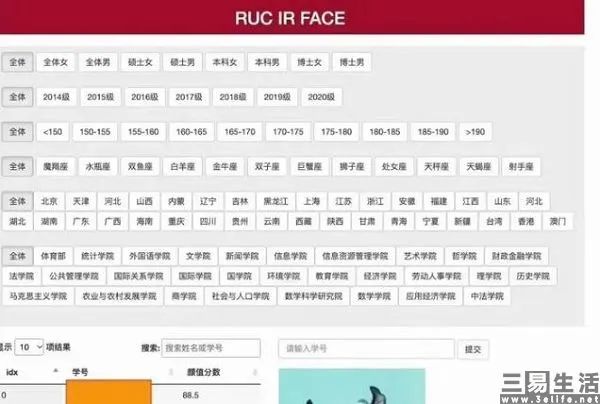Viewport: 600px width, 404px height.
Task: Choose the 射手座 zodiac
Action: coord(521,167)
